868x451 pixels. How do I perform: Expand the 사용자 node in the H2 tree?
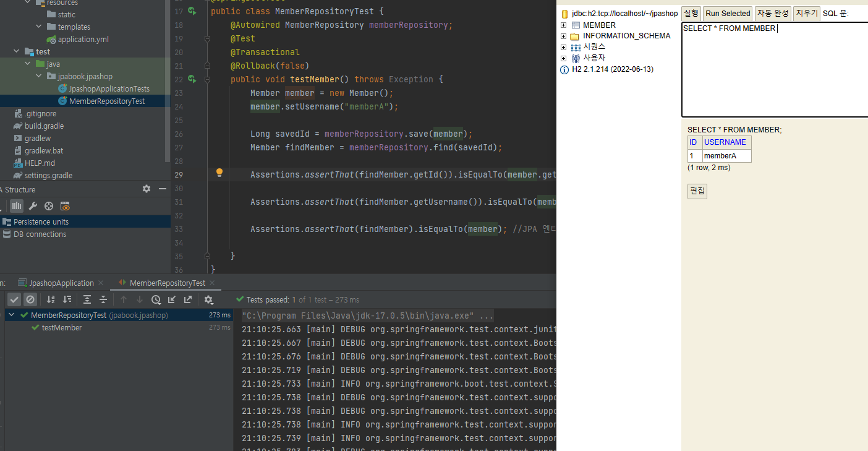(563, 58)
